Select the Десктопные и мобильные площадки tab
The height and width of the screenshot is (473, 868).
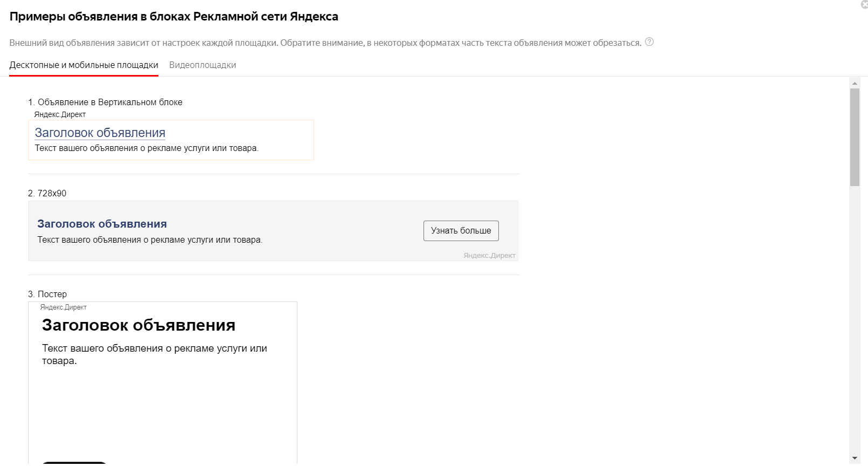coord(84,65)
